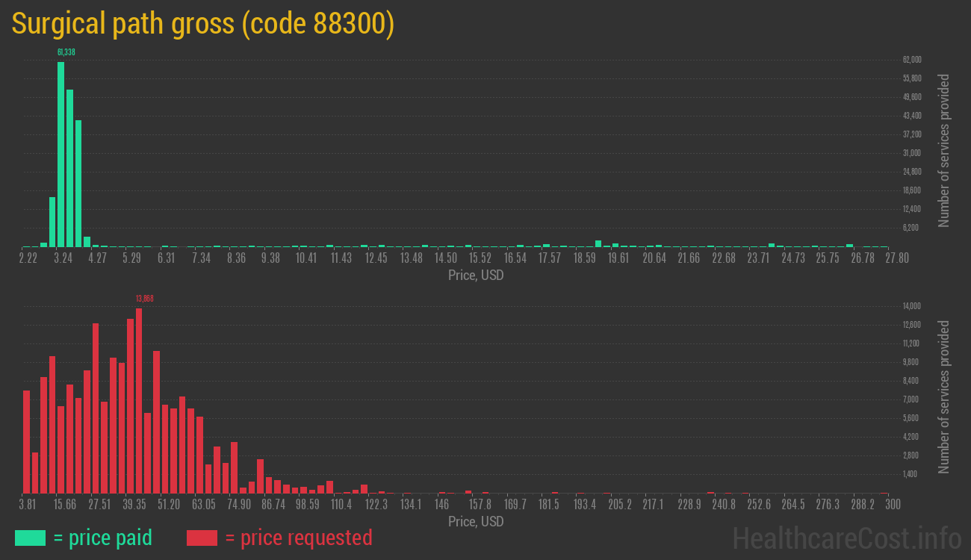Viewport: 971px width, 560px height.
Task: Click the 61,338 peak value label
Action: 66,52
